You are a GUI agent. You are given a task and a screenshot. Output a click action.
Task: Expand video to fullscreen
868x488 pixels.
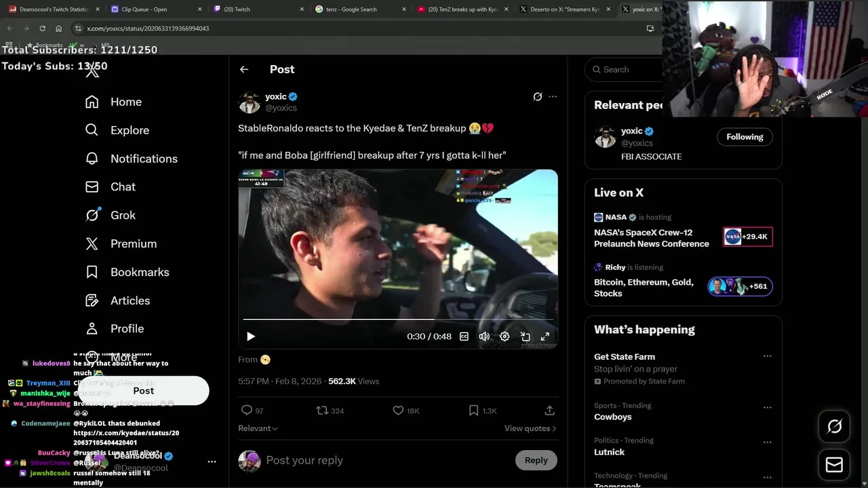pos(545,336)
